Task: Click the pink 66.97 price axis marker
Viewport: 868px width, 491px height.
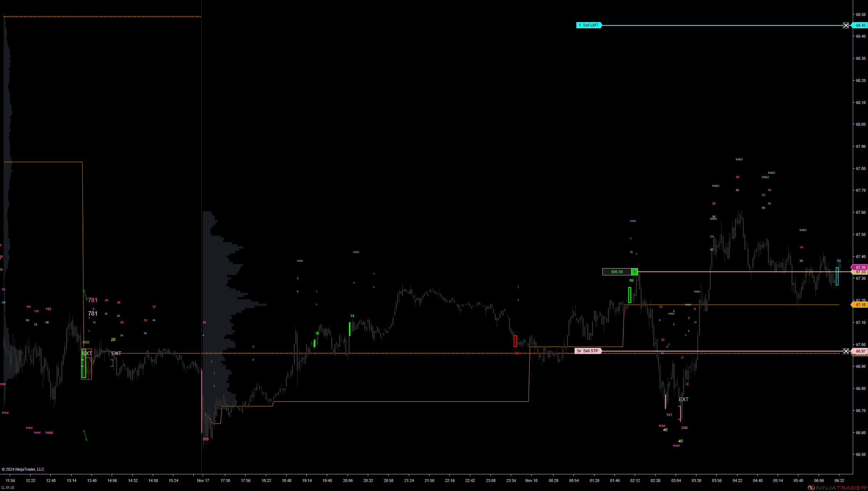Action: 860,351
